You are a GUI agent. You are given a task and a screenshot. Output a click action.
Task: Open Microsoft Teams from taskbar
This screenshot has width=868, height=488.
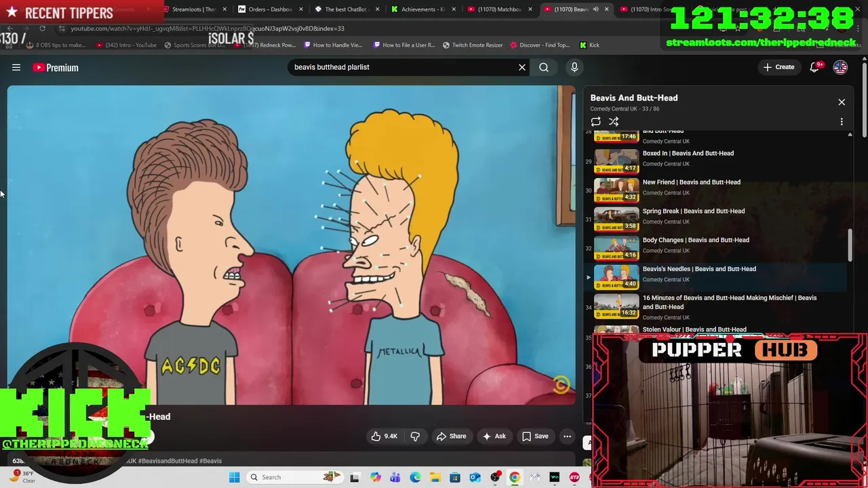(x=395, y=477)
